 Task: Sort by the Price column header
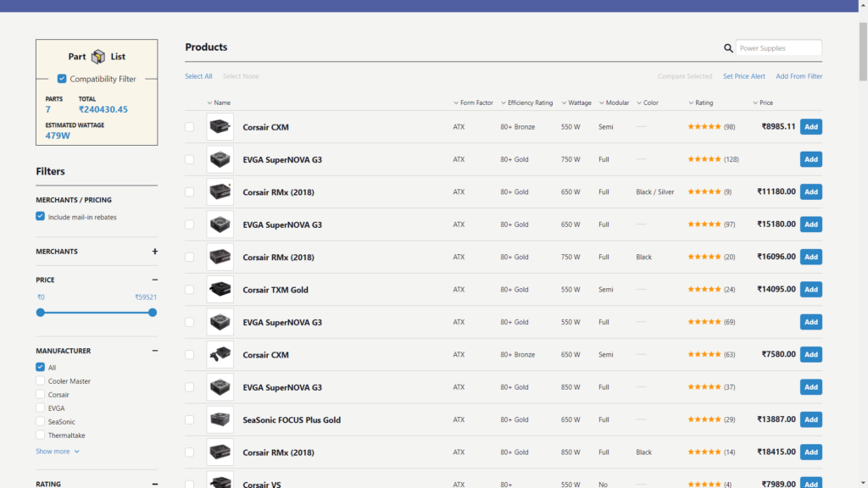(x=763, y=103)
